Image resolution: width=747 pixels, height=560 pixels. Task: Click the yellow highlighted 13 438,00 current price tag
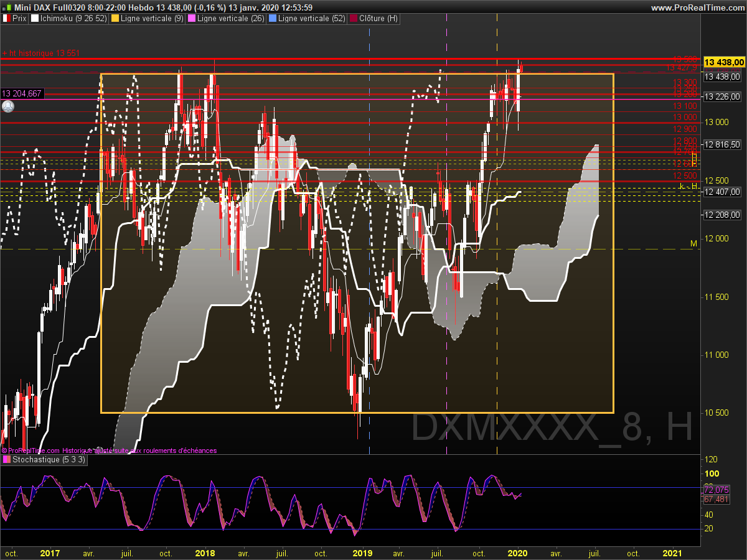[724, 62]
